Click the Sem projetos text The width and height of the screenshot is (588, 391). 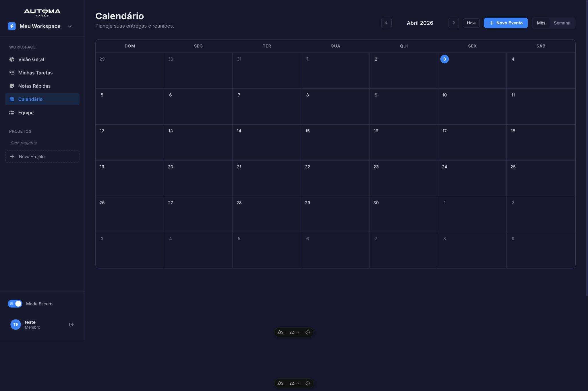pyautogui.click(x=24, y=143)
